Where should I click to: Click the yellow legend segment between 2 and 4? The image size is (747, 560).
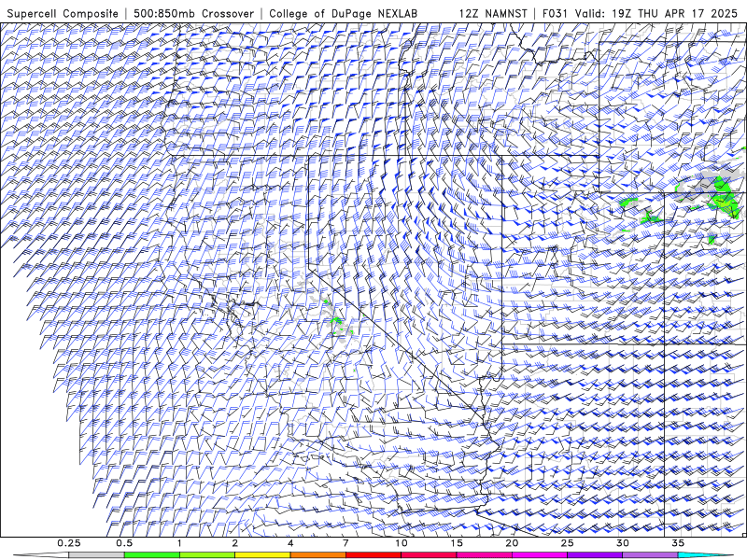262,555
